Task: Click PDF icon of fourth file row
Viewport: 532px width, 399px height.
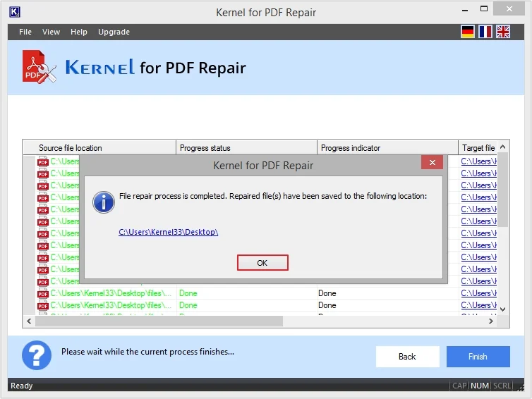Action: (43, 197)
